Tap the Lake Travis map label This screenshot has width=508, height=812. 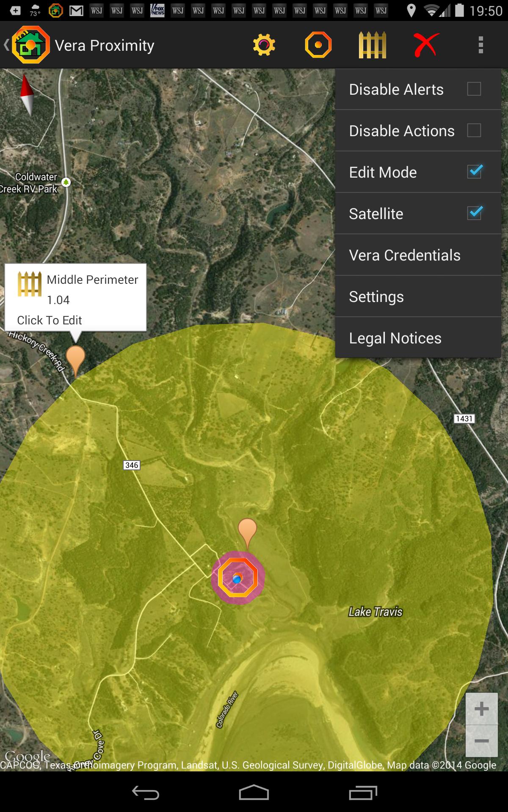click(375, 612)
